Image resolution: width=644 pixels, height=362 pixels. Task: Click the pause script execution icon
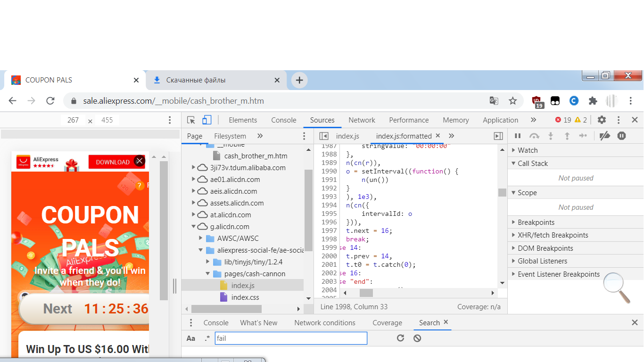click(518, 136)
